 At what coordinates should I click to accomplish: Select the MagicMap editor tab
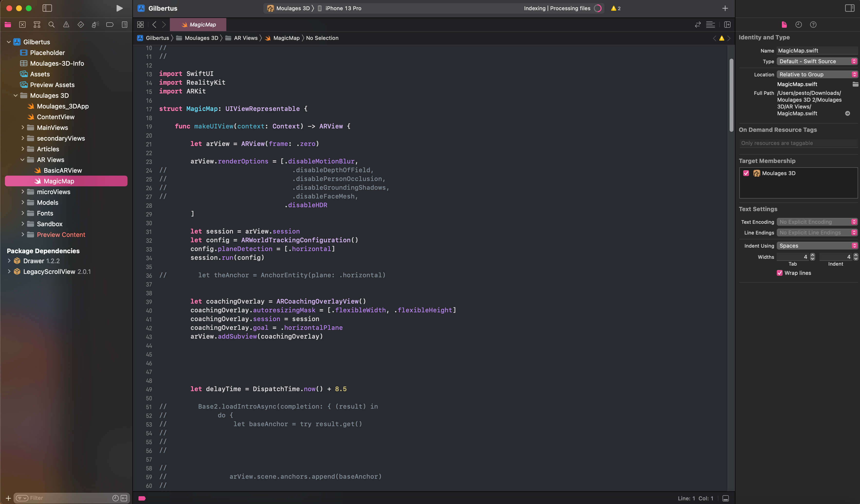(198, 25)
